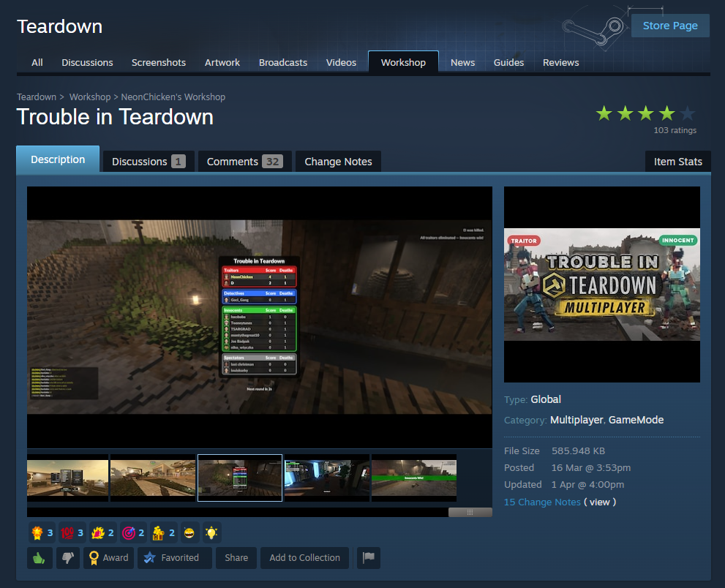
Task: Click the star rating display
Action: pyautogui.click(x=645, y=113)
